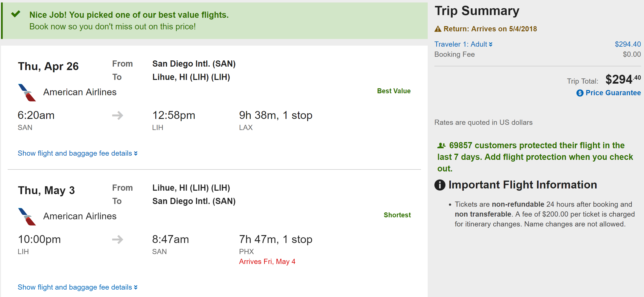Click the American Airlines logo on outbound flight

pyautogui.click(x=27, y=93)
